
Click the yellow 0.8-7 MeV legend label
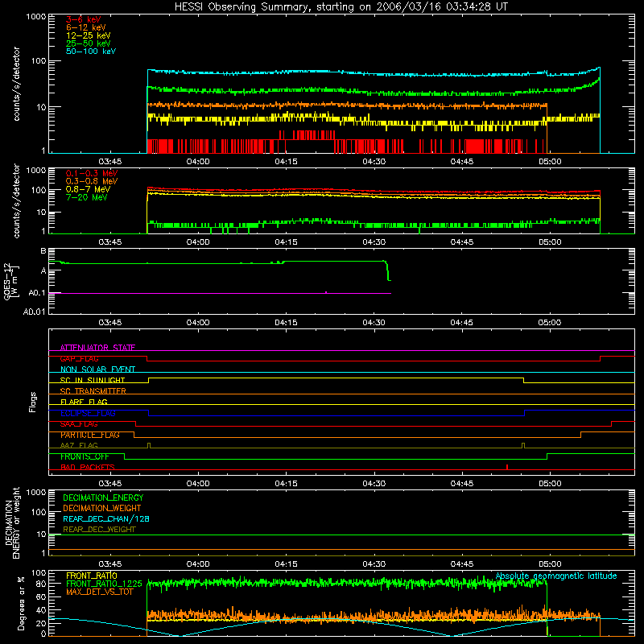[88, 189]
